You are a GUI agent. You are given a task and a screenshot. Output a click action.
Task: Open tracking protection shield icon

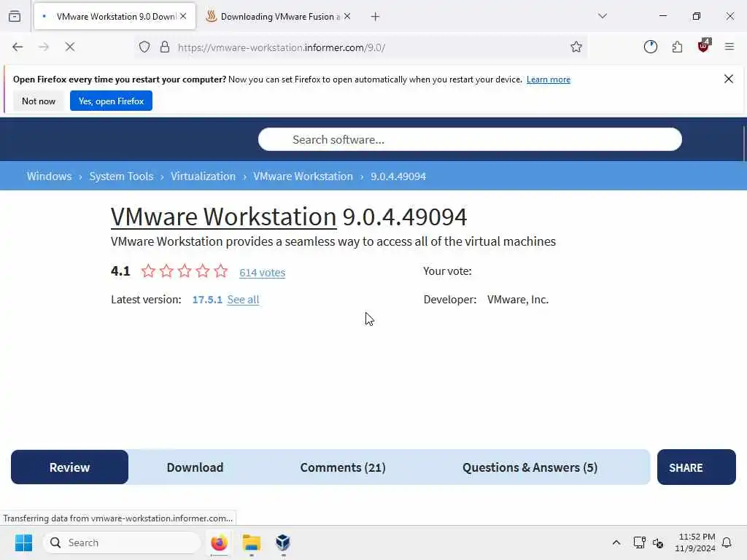(x=144, y=47)
